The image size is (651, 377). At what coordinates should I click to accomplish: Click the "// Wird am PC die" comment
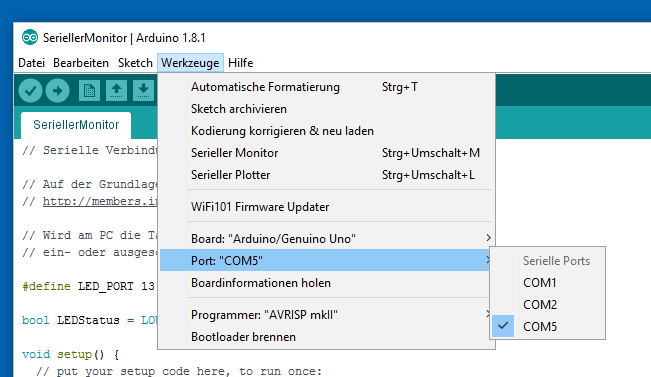pos(90,235)
